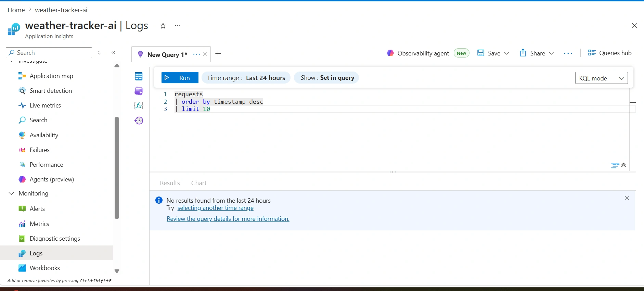Viewport: 644px width, 291px height.
Task: Open the Queries hub
Action: [x=610, y=53]
